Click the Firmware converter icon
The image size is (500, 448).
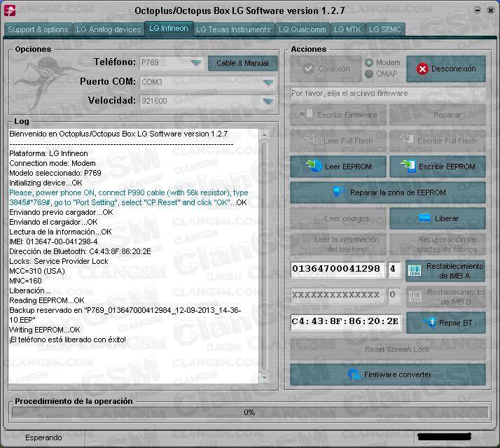click(354, 374)
